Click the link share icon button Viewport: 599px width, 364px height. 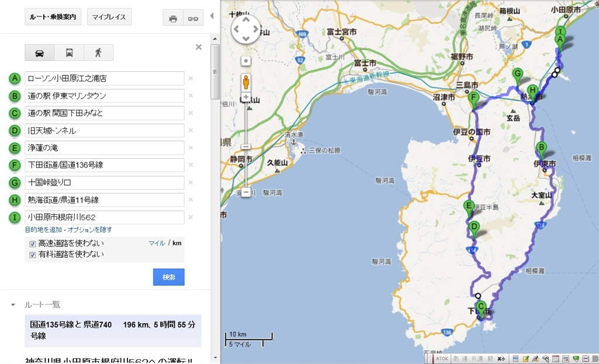[x=193, y=18]
